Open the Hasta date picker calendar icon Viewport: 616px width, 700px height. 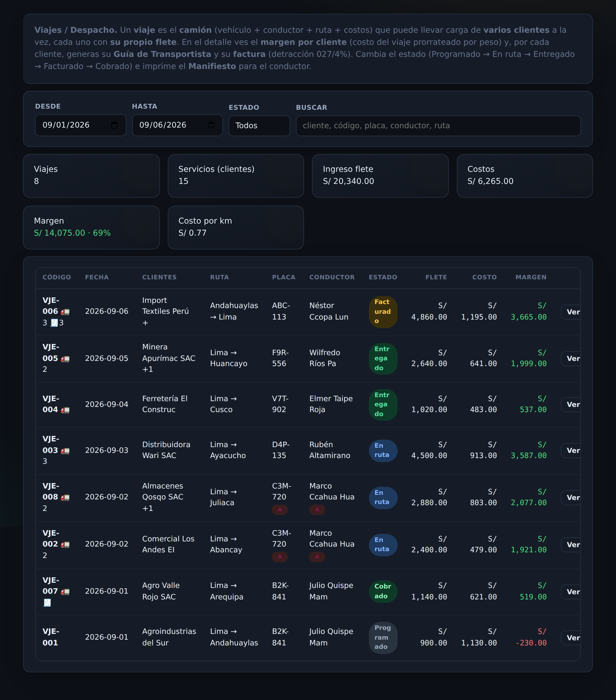coord(211,125)
